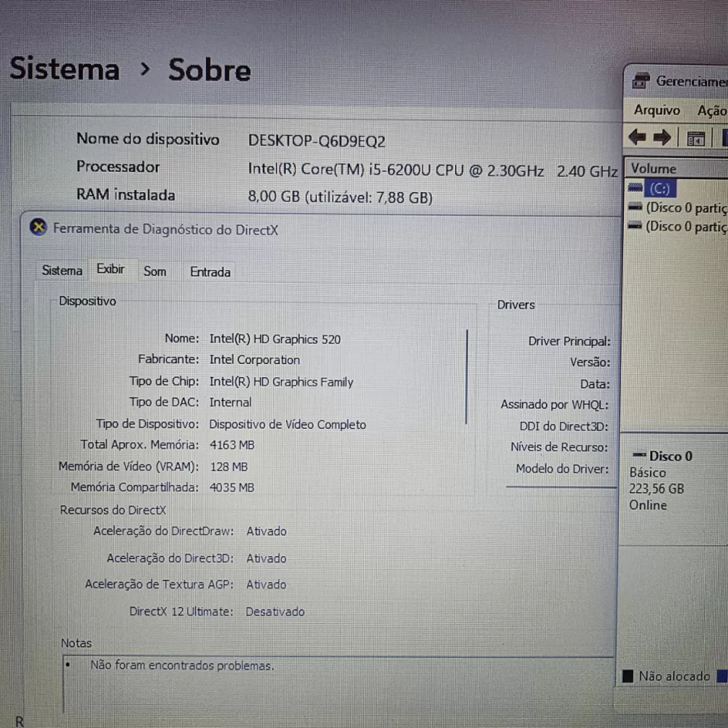Open the Ação menu
This screenshot has height=728, width=728.
(711, 111)
